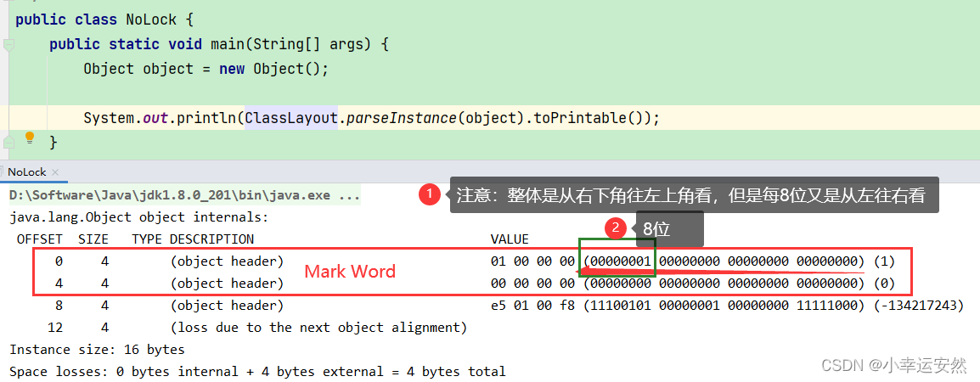Click the 'Space losses' summary line
The height and width of the screenshot is (382, 980).
coord(257,371)
